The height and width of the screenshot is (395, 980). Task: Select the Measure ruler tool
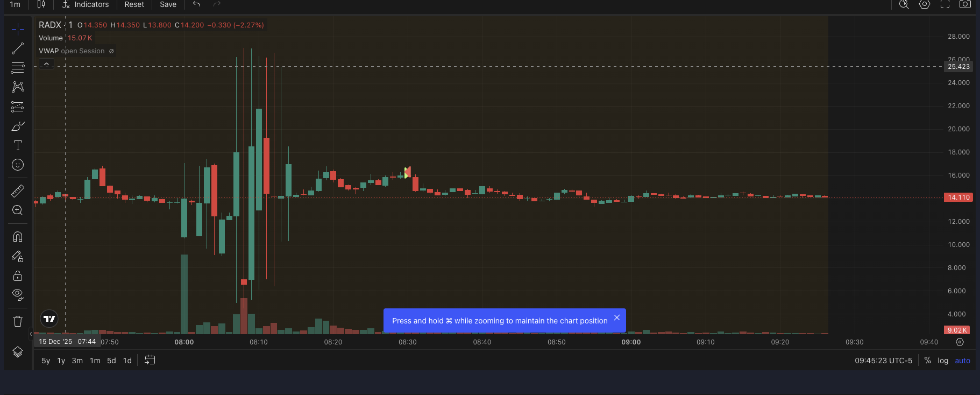(x=18, y=191)
